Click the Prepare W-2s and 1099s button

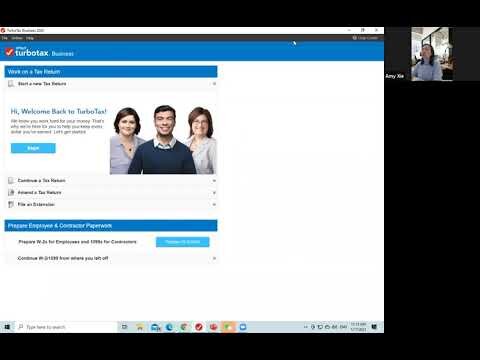[x=183, y=242]
